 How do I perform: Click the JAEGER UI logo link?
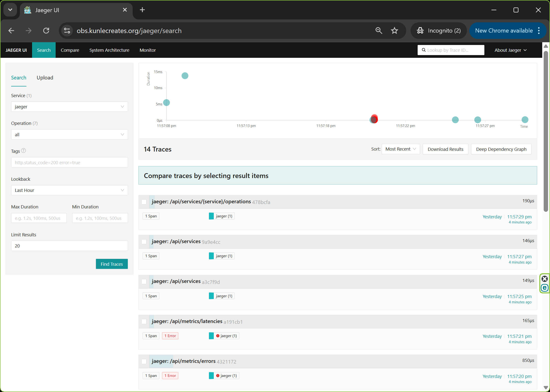[16, 50]
